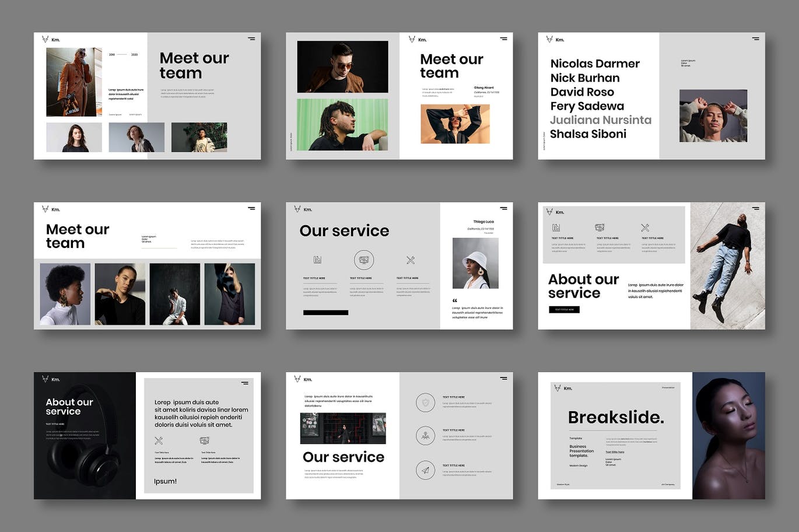Open the hamburger menu on the first team slide
The image size is (799, 532).
pyautogui.click(x=251, y=39)
